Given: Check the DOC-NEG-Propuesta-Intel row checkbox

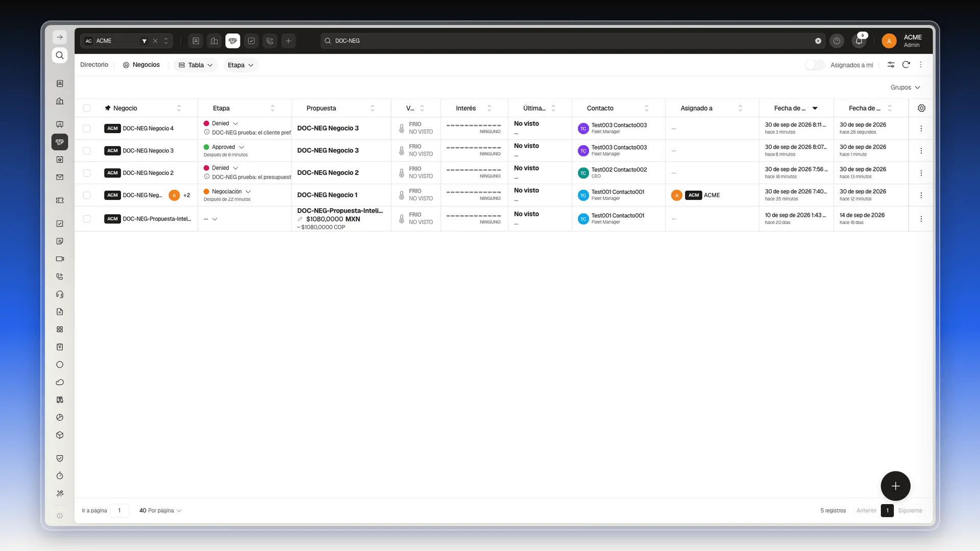Looking at the screenshot, I should 87,219.
